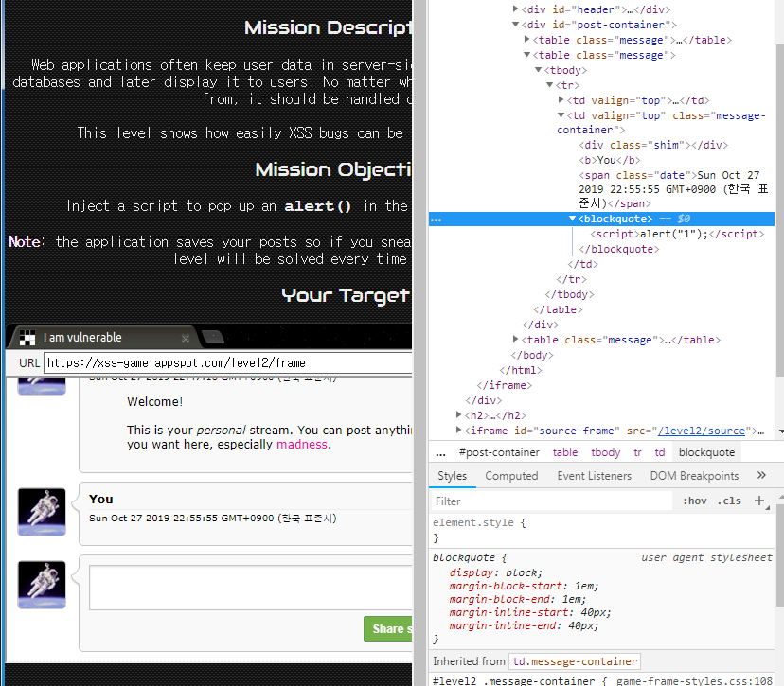Expand the last table class="message" node
Viewport: 784px width, 686px height.
pyautogui.click(x=515, y=340)
